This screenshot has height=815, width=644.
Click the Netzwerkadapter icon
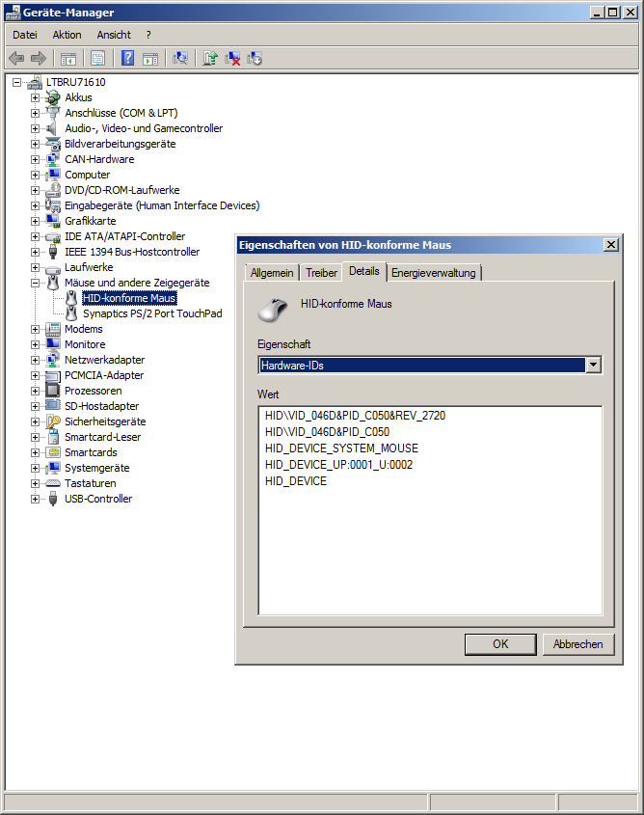point(53,360)
